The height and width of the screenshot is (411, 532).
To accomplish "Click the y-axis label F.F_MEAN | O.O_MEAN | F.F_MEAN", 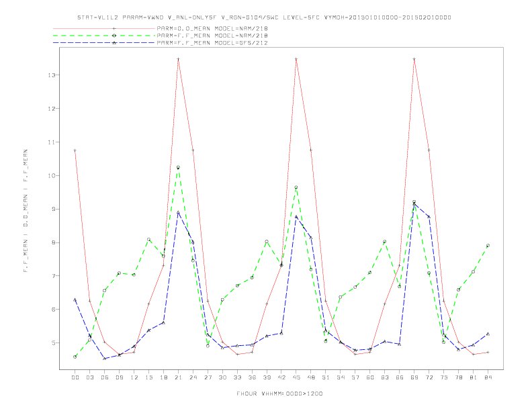I will click(26, 211).
